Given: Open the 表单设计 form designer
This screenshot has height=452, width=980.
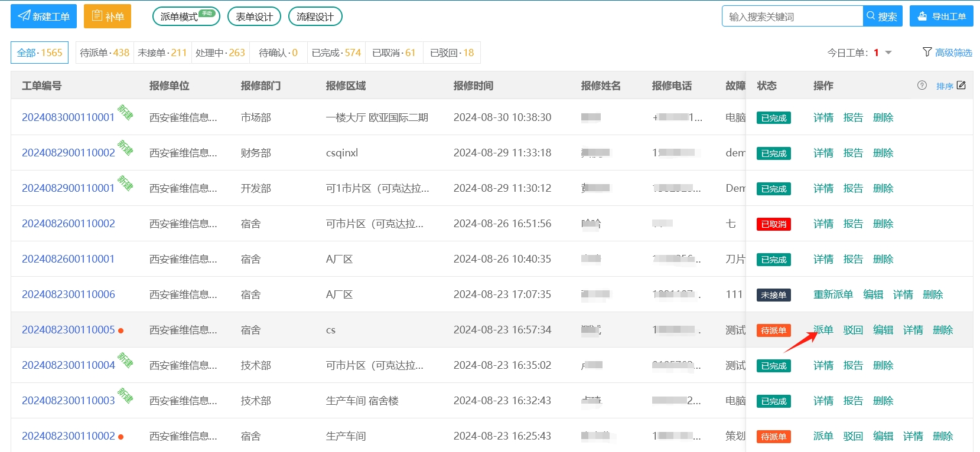Looking at the screenshot, I should pyautogui.click(x=254, y=17).
